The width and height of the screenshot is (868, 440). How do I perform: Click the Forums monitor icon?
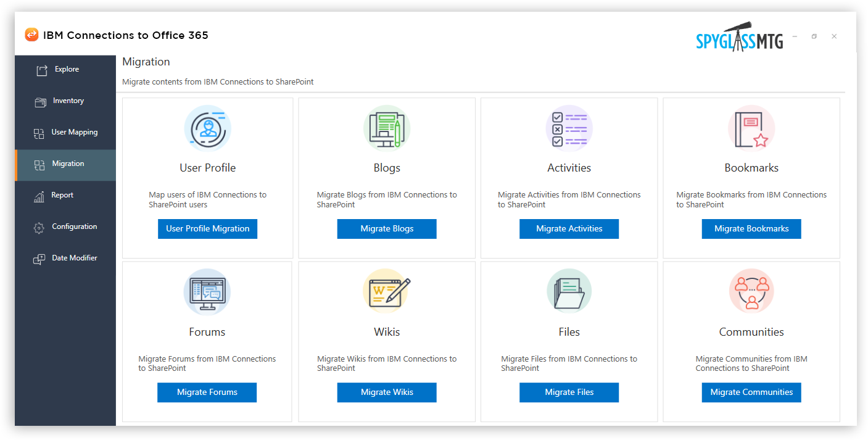click(x=207, y=292)
